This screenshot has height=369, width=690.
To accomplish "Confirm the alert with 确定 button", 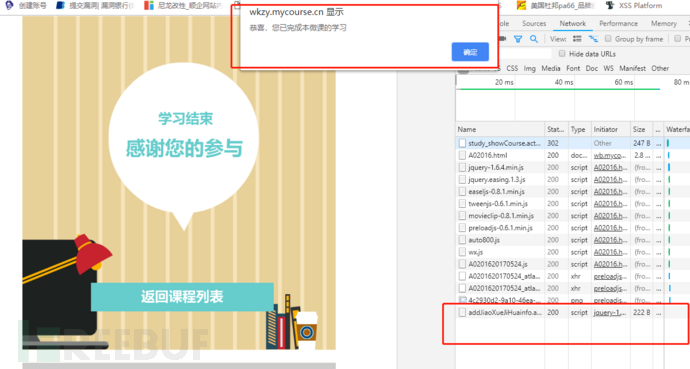I will 470,52.
